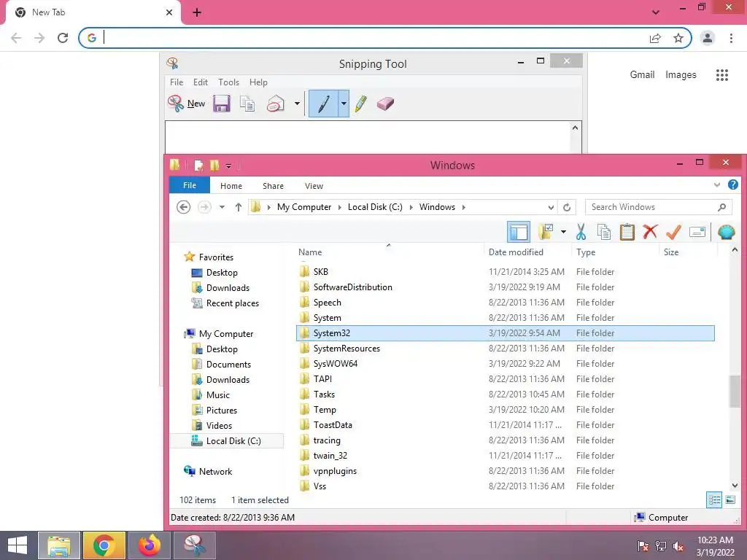Copy snip using Snipping Tool copy icon
The image size is (747, 560).
point(247,104)
